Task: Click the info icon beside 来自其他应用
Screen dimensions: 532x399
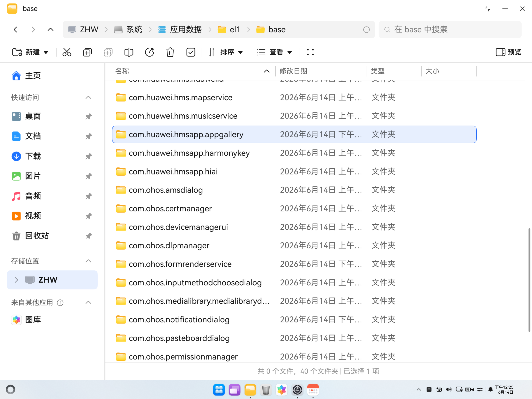Action: 60,302
